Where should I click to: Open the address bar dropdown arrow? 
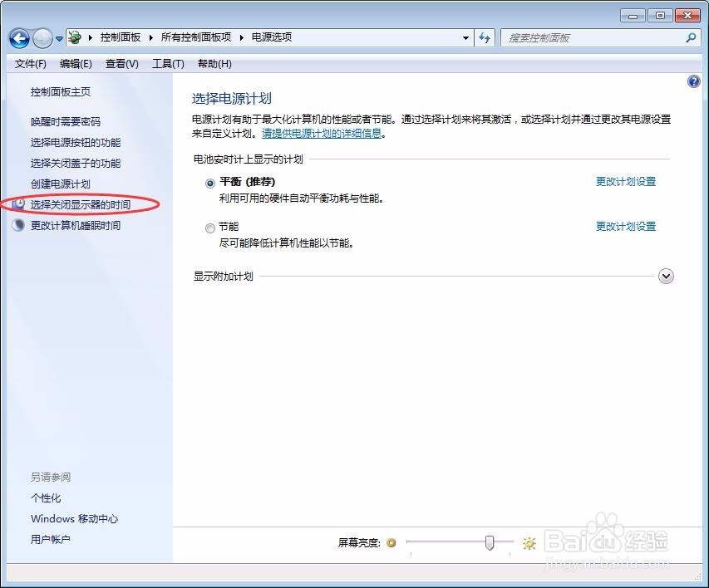click(466, 37)
